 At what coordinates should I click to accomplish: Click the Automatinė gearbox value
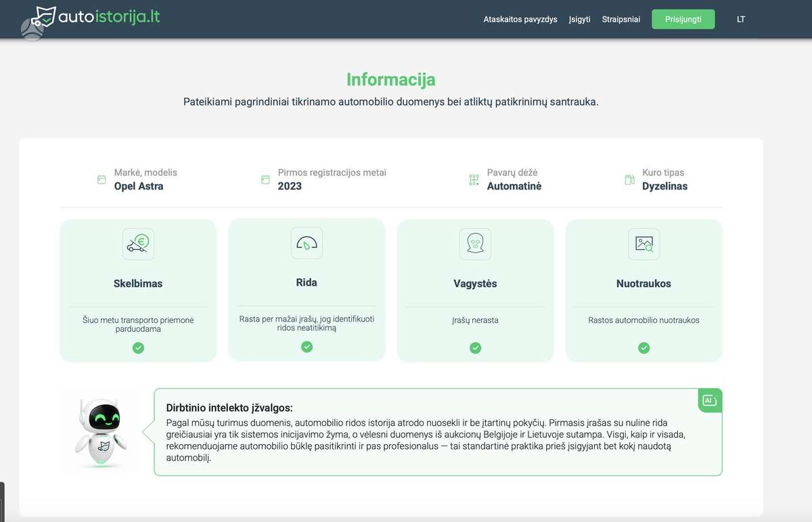point(514,186)
